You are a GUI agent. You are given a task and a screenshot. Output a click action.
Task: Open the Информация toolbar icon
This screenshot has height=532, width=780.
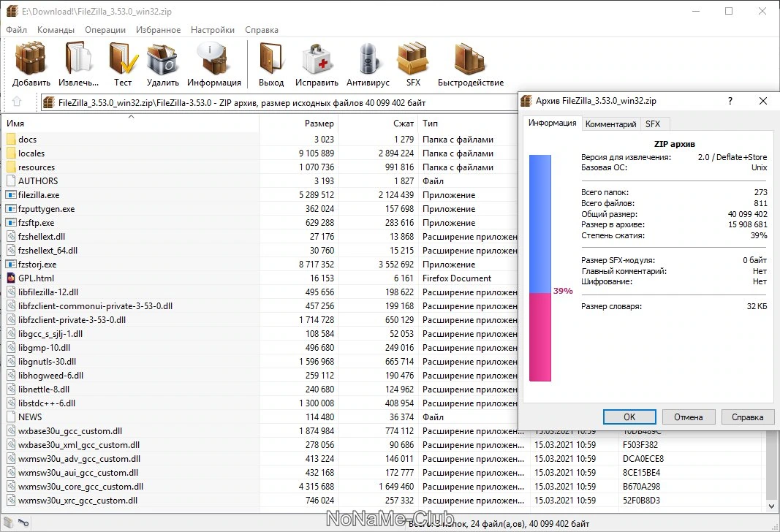(x=213, y=58)
